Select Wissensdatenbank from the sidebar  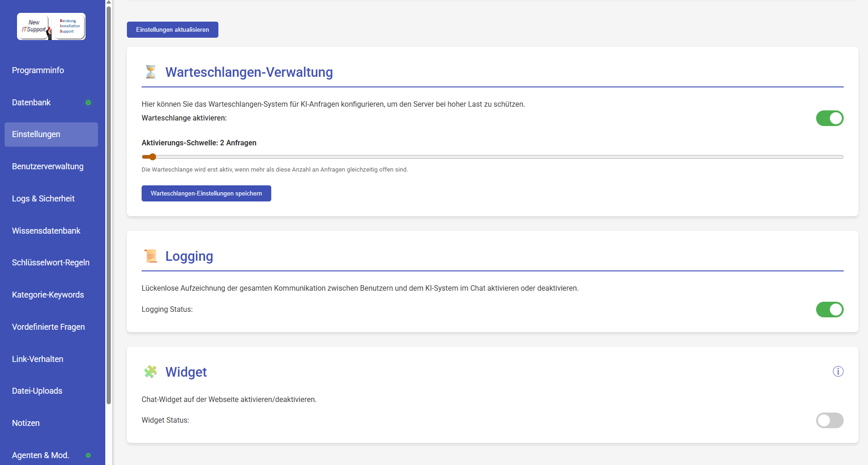[x=46, y=231]
